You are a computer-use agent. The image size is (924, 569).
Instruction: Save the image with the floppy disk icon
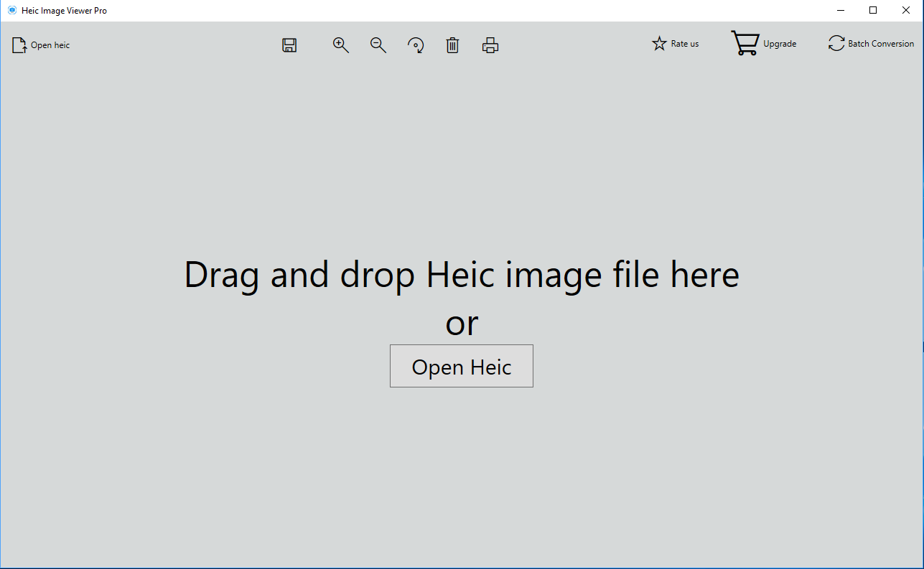click(289, 45)
